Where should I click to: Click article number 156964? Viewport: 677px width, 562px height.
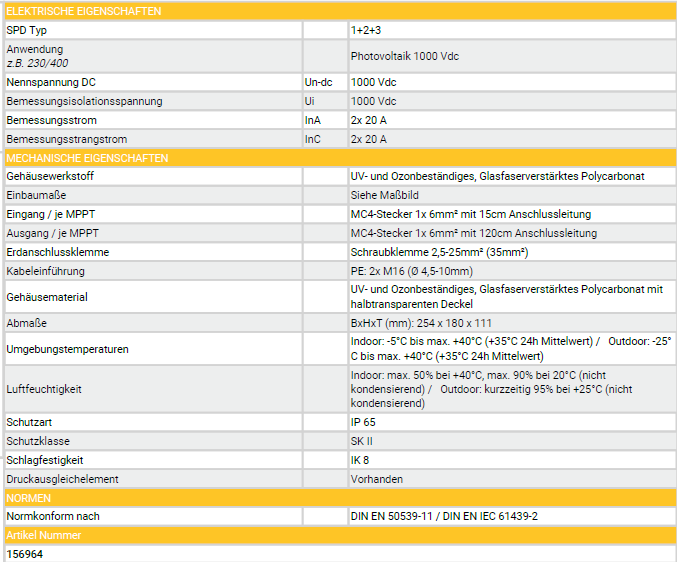[25, 553]
